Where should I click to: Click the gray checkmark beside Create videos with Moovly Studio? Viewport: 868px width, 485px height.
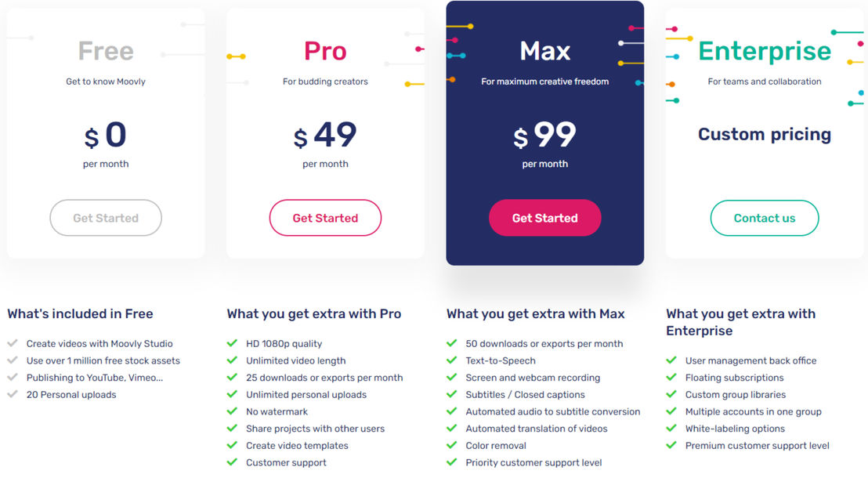point(13,343)
